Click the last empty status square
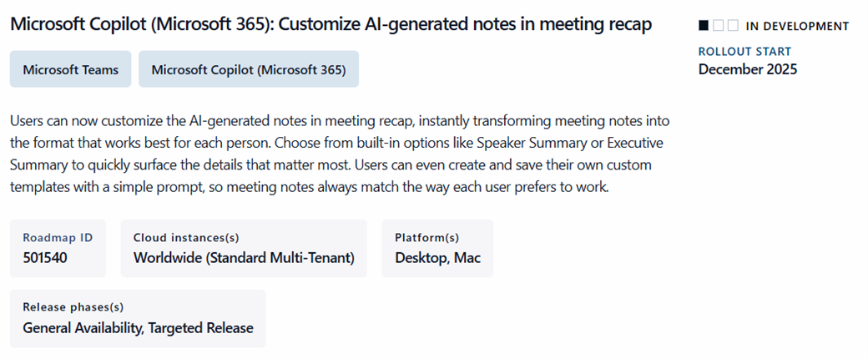The image size is (868, 359). pos(733,26)
